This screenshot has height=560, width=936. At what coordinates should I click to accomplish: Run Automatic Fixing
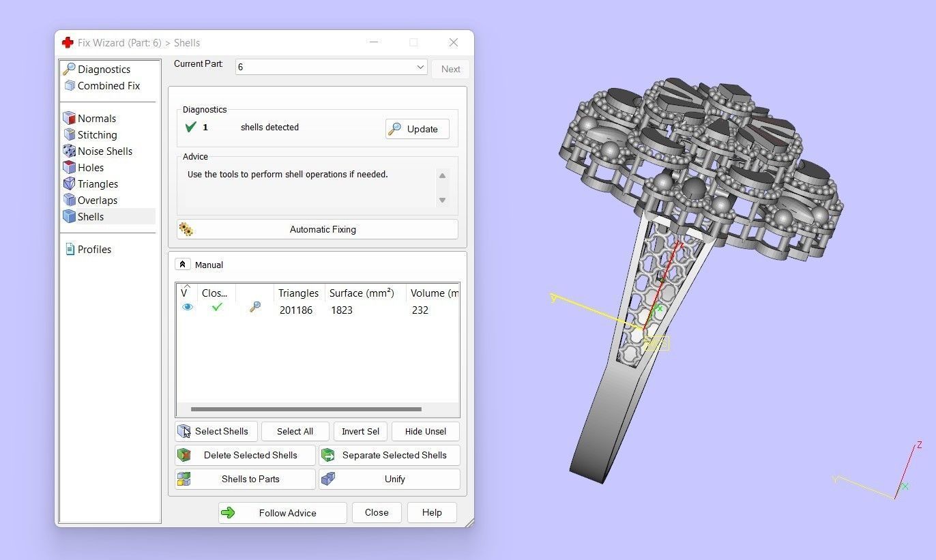317,229
